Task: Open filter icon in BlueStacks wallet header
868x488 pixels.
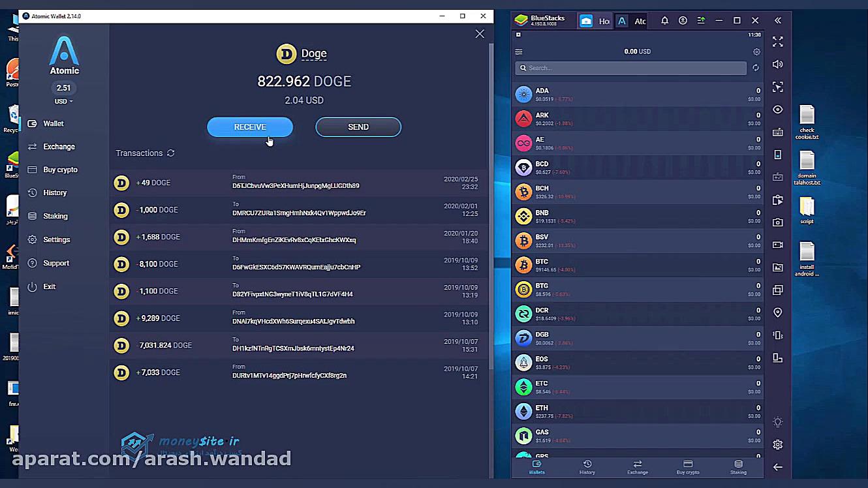Action: [x=519, y=52]
